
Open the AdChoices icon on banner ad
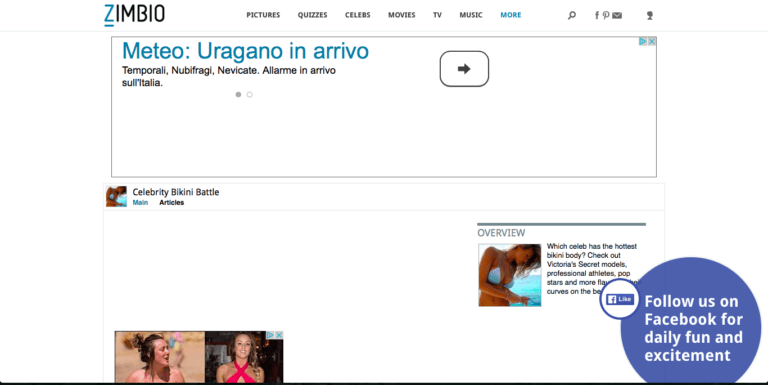[643, 42]
